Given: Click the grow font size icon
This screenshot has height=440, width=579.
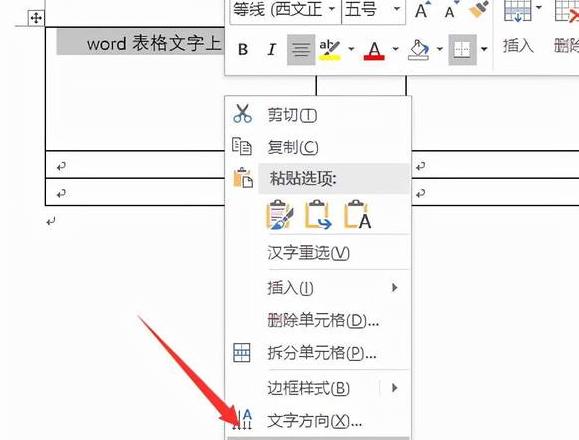Looking at the screenshot, I should (421, 10).
